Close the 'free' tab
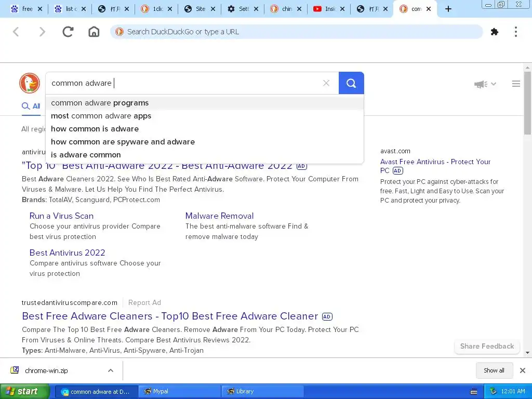The height and width of the screenshot is (399, 532). click(x=40, y=9)
